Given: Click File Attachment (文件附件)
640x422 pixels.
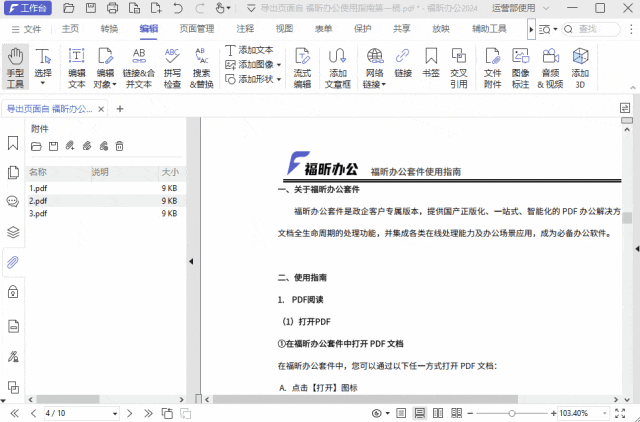Looking at the screenshot, I should 492,67.
